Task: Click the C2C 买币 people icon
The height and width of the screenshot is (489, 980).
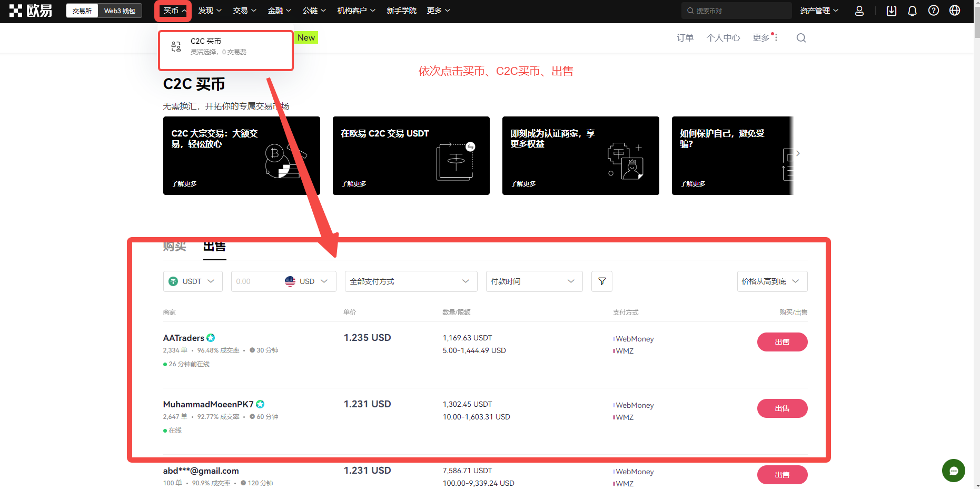Action: point(176,46)
